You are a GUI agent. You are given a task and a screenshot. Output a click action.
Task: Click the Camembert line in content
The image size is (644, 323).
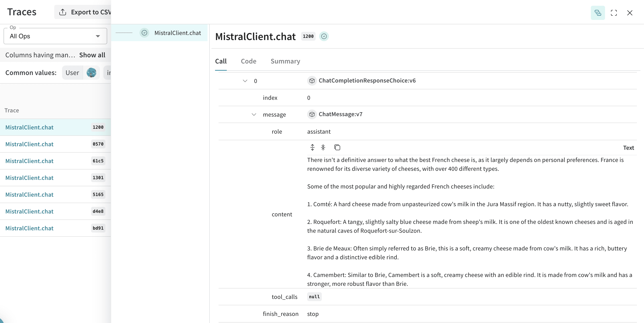point(469,279)
